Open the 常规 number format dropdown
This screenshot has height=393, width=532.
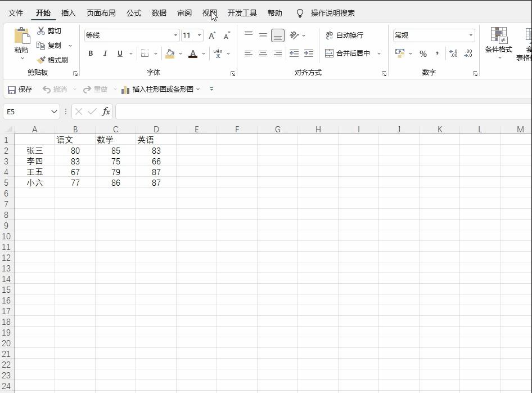tap(471, 35)
